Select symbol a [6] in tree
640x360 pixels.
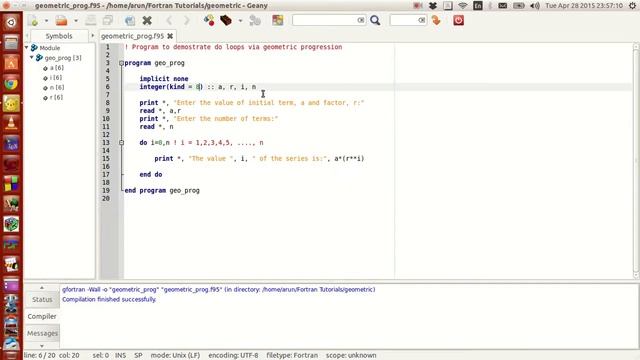click(x=56, y=68)
